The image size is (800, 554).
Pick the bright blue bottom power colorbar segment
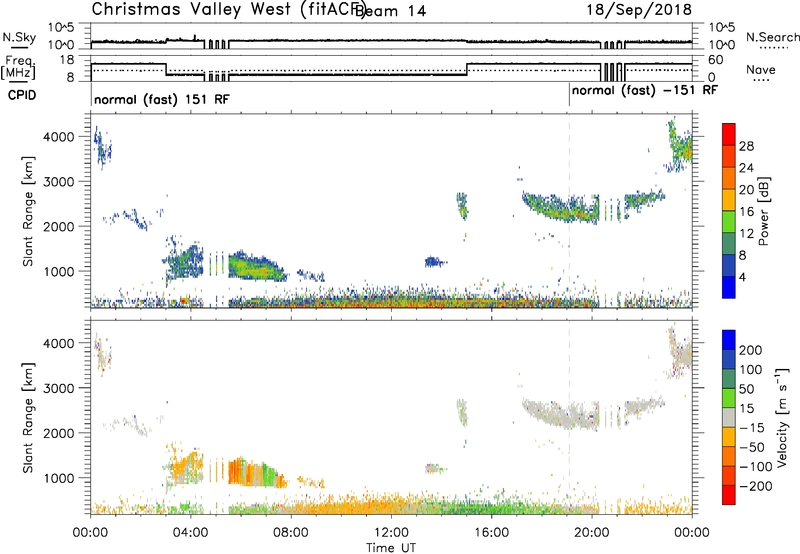click(x=729, y=287)
